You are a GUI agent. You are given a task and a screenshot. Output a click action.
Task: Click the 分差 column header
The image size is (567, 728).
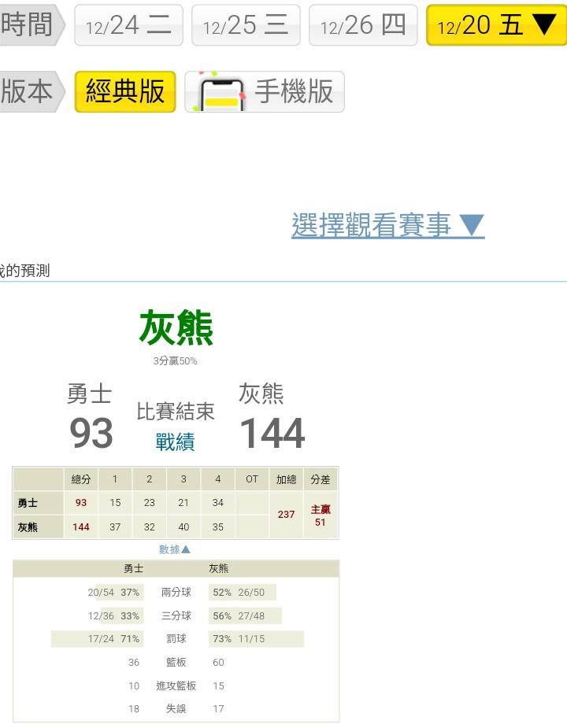(x=321, y=479)
